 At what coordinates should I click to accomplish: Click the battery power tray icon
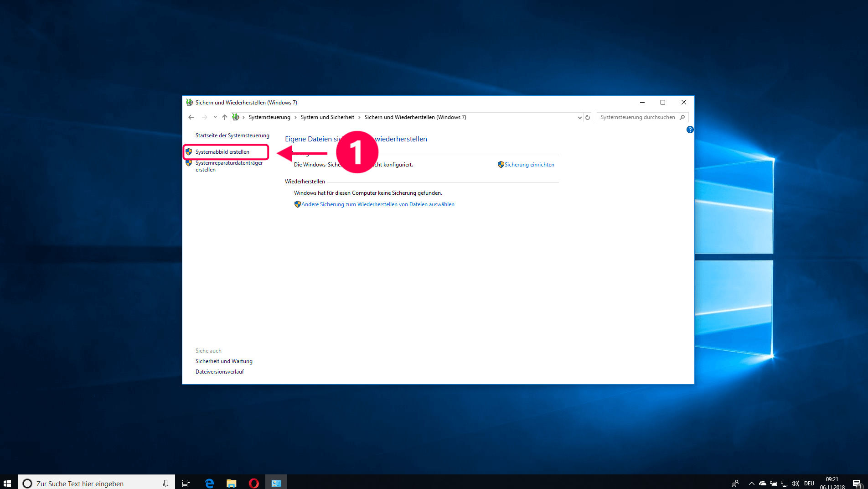[x=774, y=484]
